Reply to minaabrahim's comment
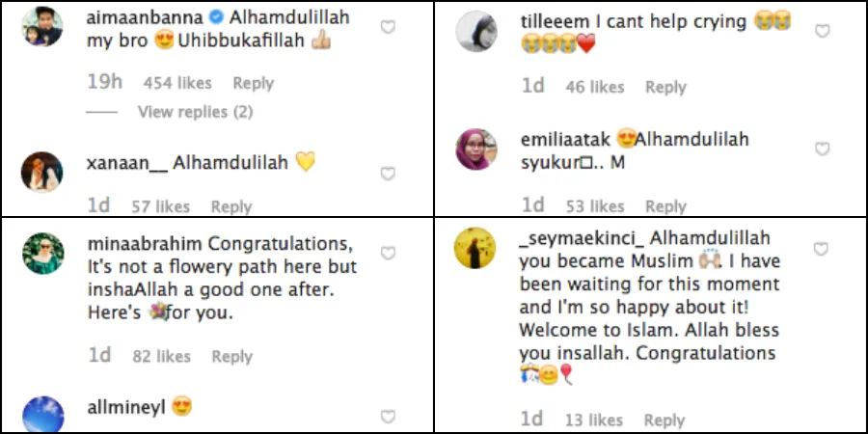 [x=231, y=357]
